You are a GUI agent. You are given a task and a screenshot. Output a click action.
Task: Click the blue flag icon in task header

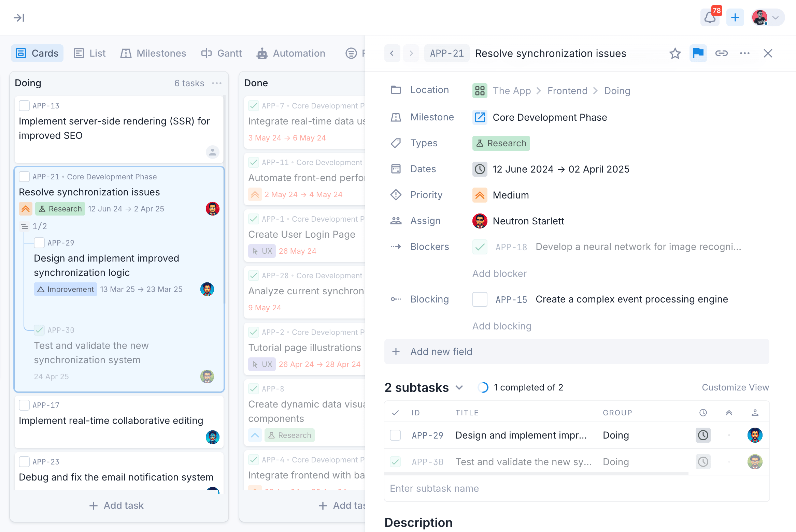(x=698, y=54)
